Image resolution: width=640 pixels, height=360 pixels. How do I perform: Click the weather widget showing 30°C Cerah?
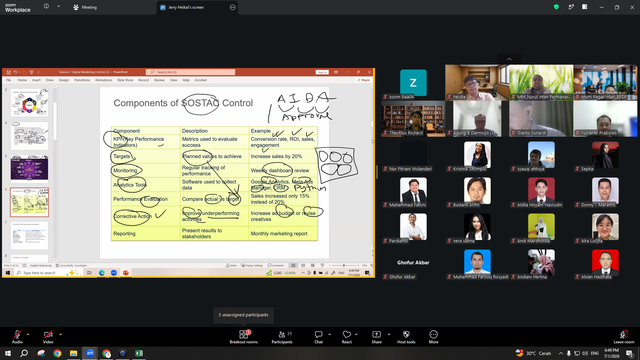point(533,353)
